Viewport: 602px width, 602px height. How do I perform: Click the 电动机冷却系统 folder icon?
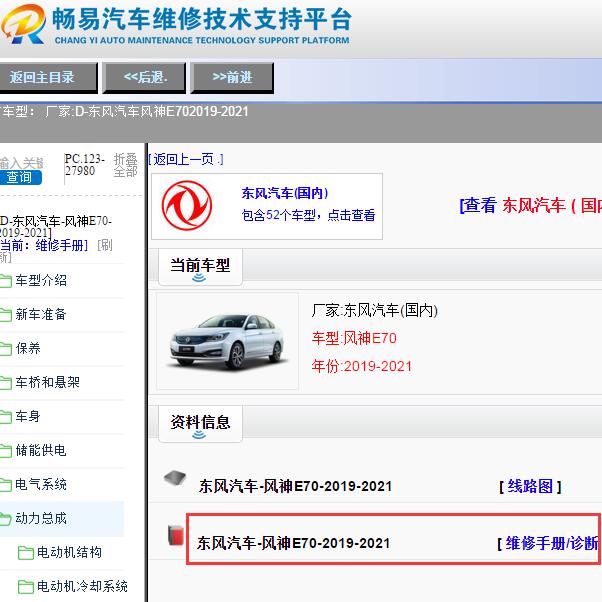(x=26, y=587)
